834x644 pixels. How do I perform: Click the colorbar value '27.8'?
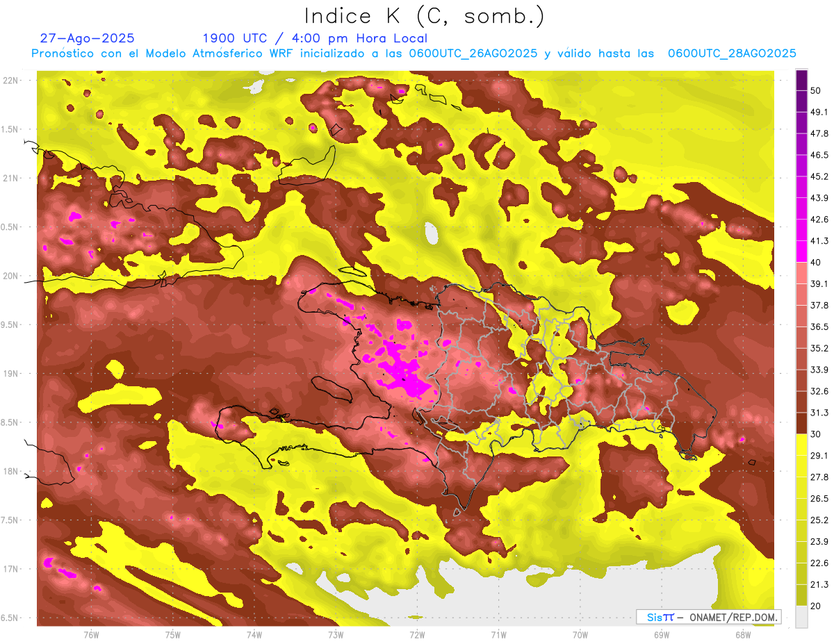[x=819, y=477]
